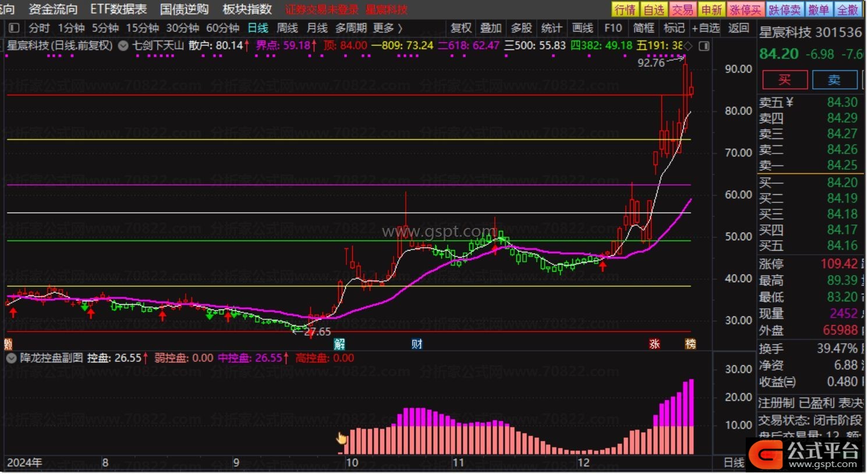The image size is (868, 474).
Task: Click the 27.65 low price label
Action: tap(317, 332)
